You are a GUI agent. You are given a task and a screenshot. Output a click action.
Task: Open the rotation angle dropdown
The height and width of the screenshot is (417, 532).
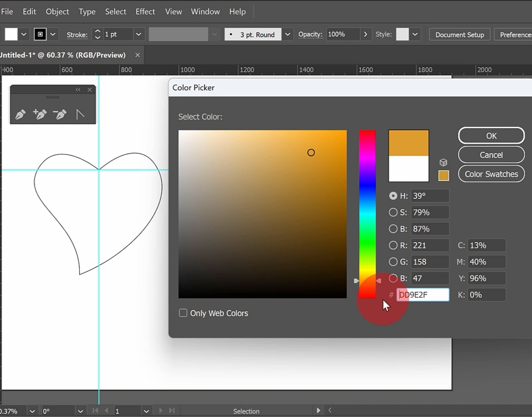[80, 411]
